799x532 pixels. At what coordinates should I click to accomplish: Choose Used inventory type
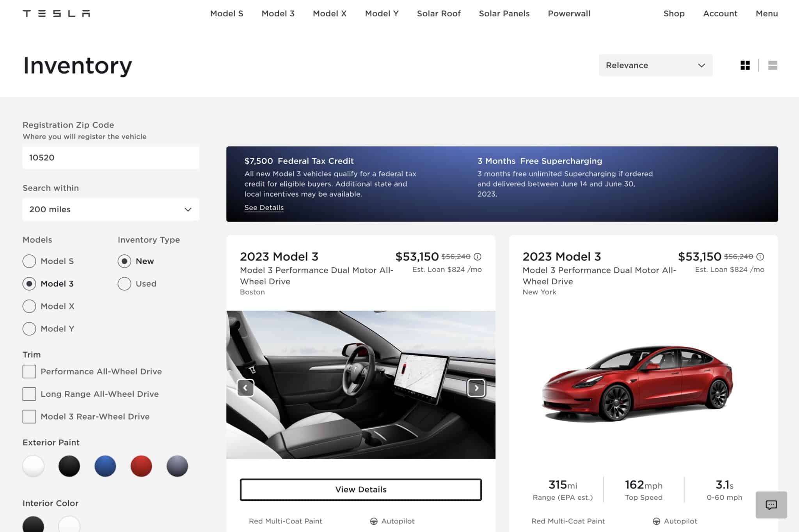(124, 284)
